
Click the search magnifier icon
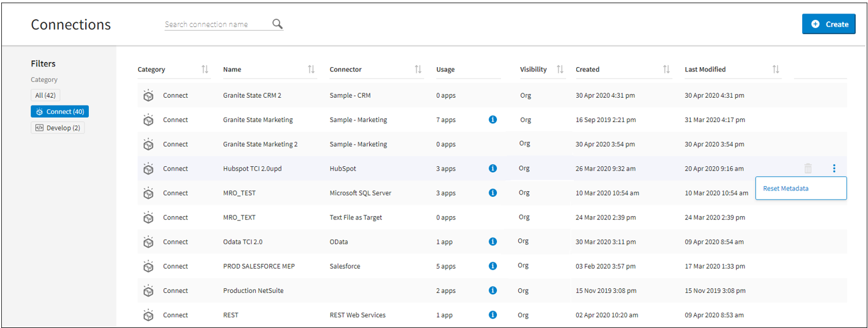277,24
